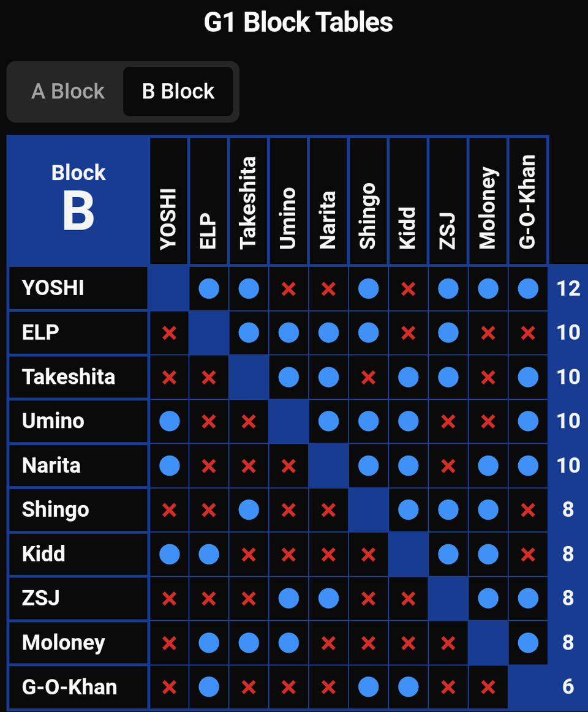The image size is (588, 712).
Task: Click G-O-Khan's 6 points total
Action: (568, 686)
